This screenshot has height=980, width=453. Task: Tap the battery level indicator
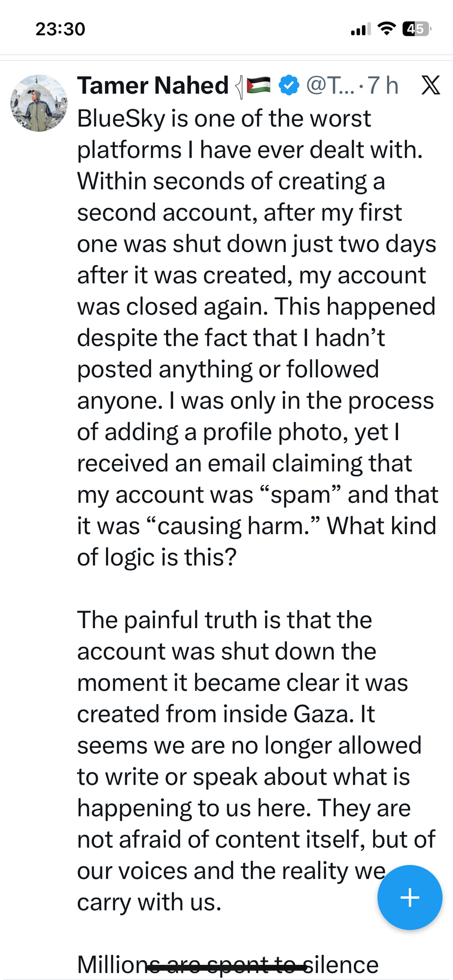[x=416, y=29]
